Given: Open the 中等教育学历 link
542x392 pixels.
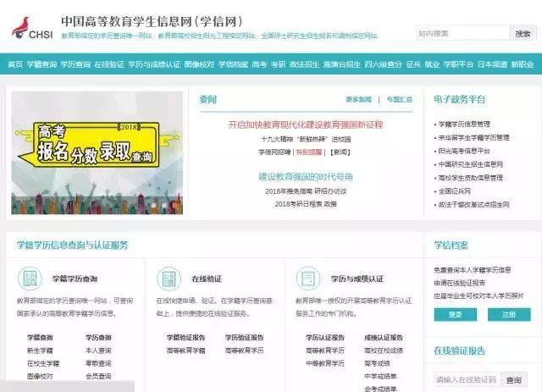Looking at the screenshot, I should [x=325, y=363].
